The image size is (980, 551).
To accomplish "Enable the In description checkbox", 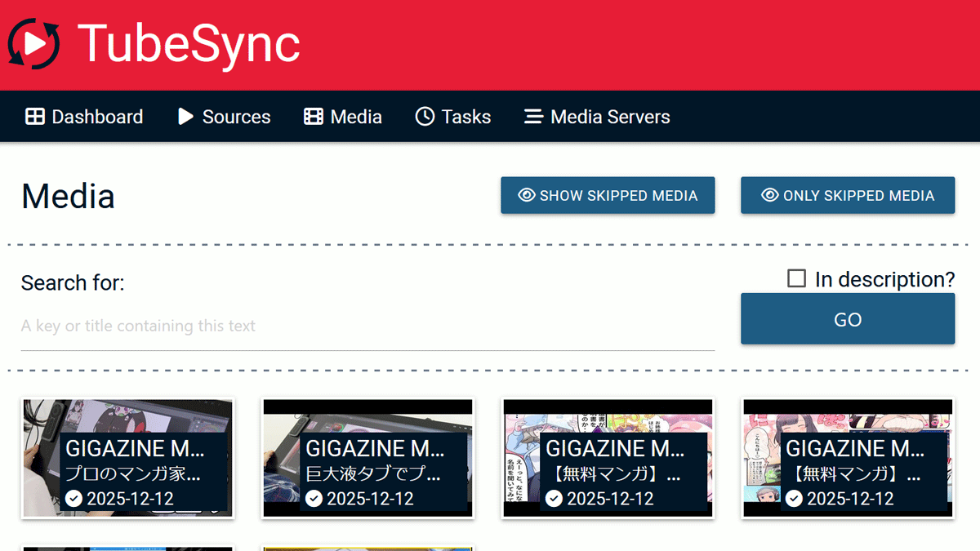I will tap(796, 279).
